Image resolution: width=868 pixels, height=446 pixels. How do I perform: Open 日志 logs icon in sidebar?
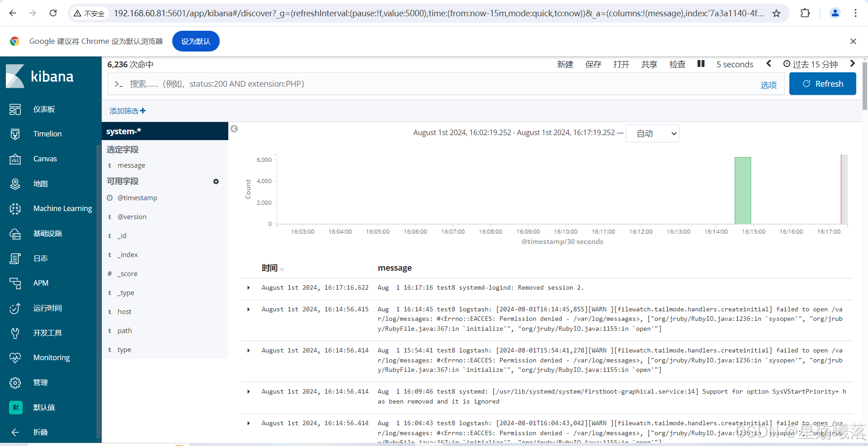15,258
